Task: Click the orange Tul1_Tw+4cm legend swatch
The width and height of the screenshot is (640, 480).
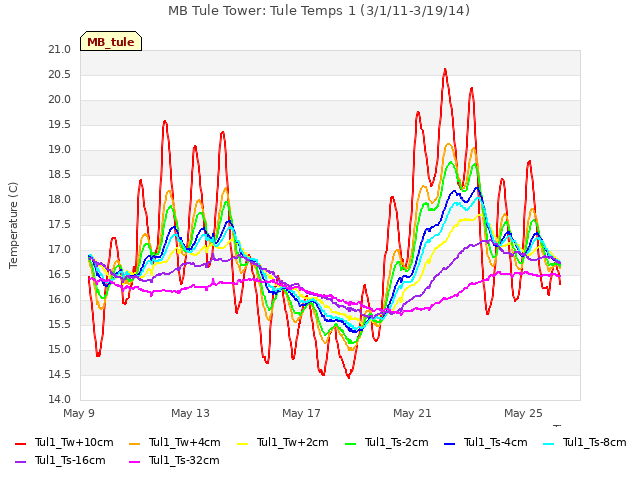Action: tap(134, 444)
